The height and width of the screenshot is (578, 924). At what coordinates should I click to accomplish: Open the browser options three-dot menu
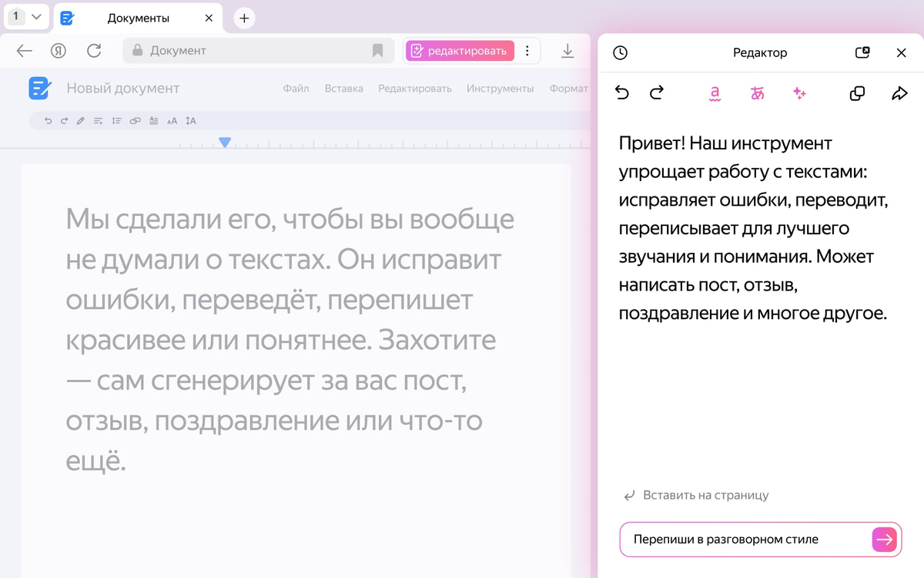[x=527, y=50]
